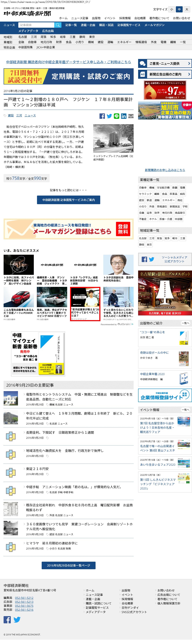Open ミッドシティプレミアム北岡崎 building image
This screenshot has height=644, width=192.
113,139
